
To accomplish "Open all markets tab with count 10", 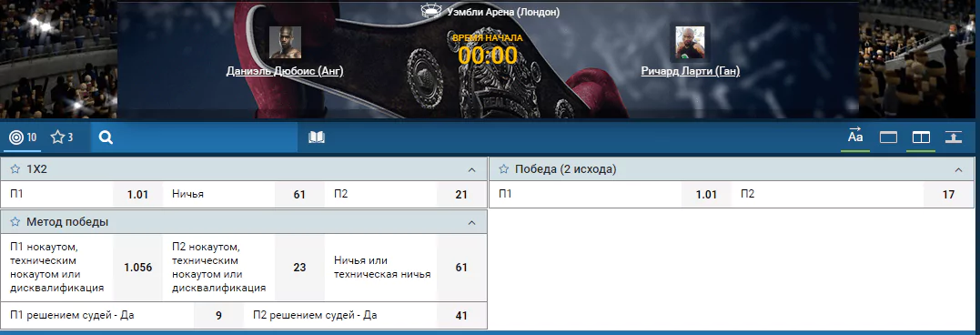I will tap(23, 137).
